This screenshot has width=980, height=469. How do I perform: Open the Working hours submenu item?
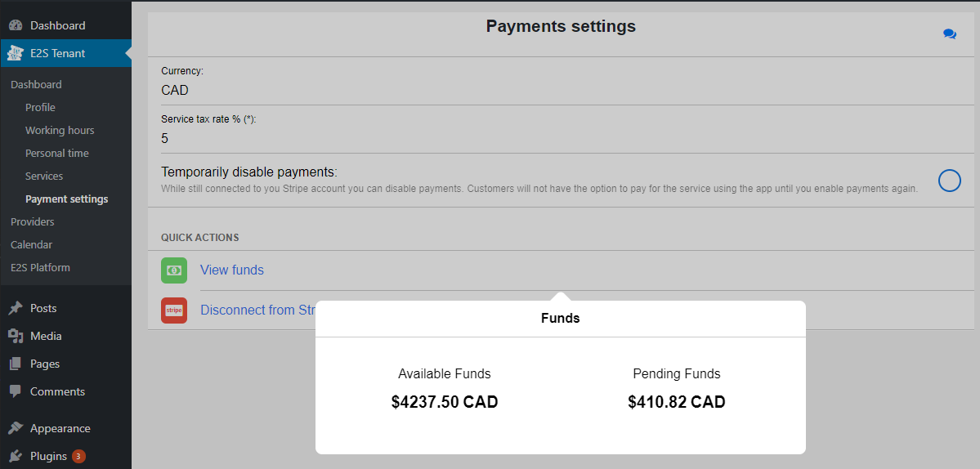pos(60,131)
